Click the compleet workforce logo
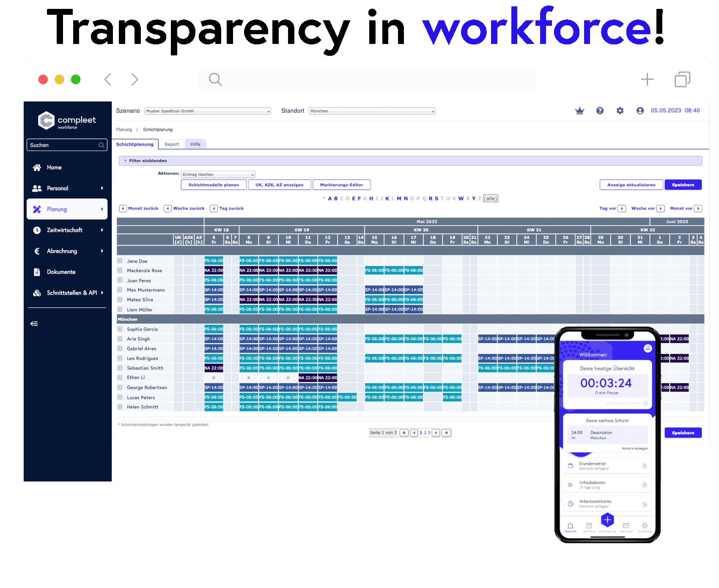The width and height of the screenshot is (719, 588). tap(67, 121)
